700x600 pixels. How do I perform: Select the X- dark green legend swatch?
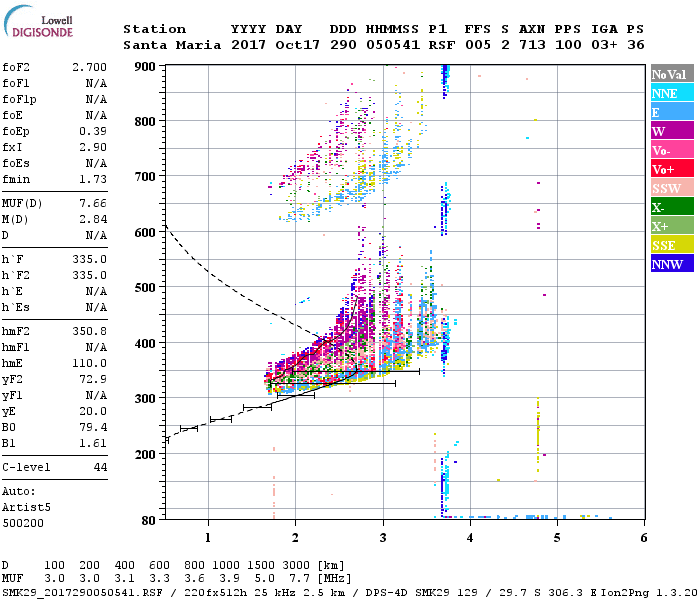[672, 207]
